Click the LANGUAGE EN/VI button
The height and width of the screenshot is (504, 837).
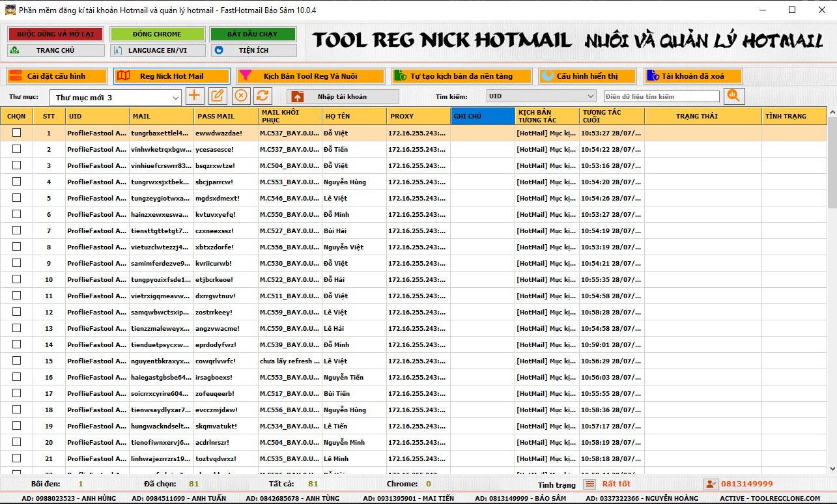tap(157, 50)
